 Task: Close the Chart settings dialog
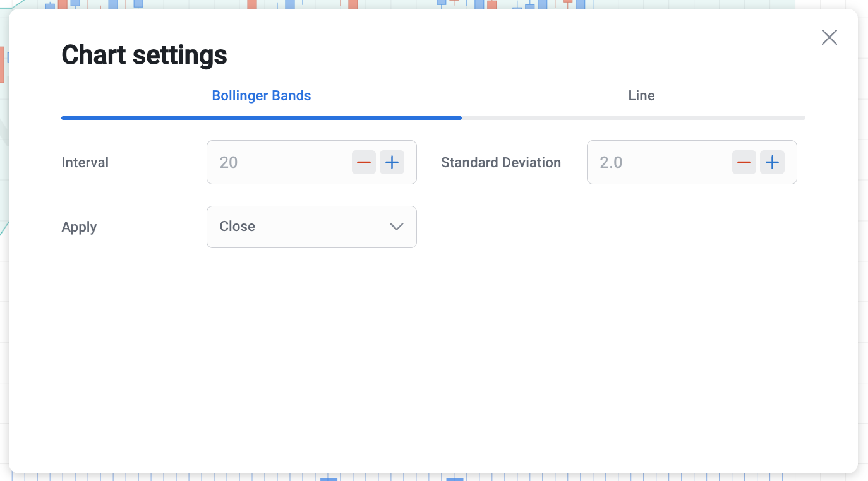[829, 37]
